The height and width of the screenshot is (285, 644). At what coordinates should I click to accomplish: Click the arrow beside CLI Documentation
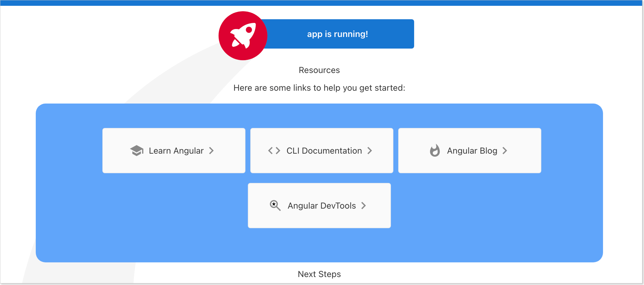click(370, 150)
